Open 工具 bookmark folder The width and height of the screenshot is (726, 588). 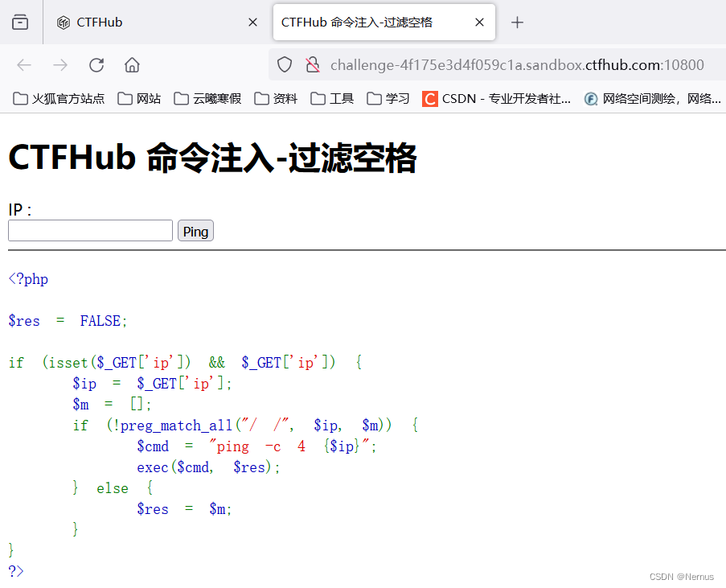coord(332,99)
